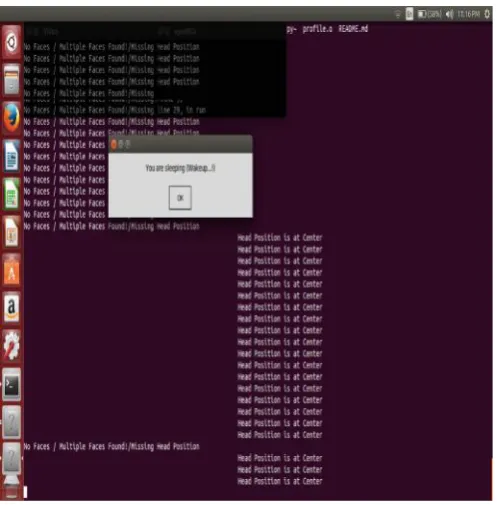Viewport: 497px width, 505px height.
Task: Open Ubuntu Dash search launcher
Action: pos(11,42)
